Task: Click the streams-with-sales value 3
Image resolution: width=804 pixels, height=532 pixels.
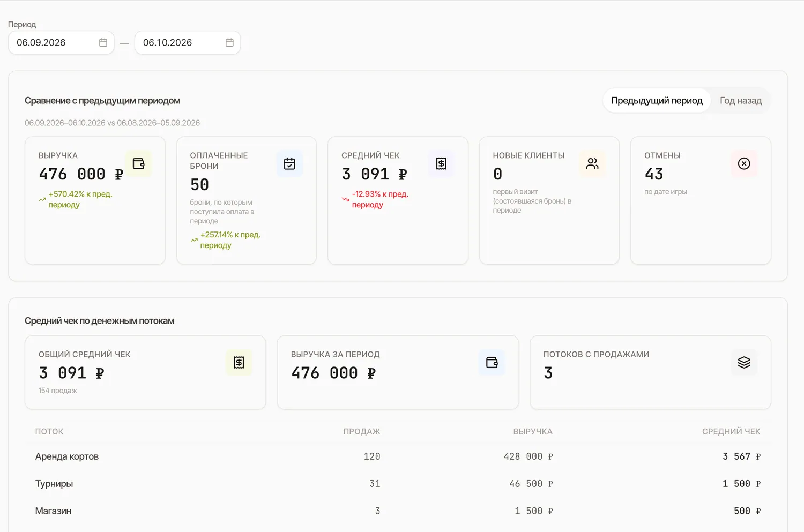Action: (x=548, y=373)
